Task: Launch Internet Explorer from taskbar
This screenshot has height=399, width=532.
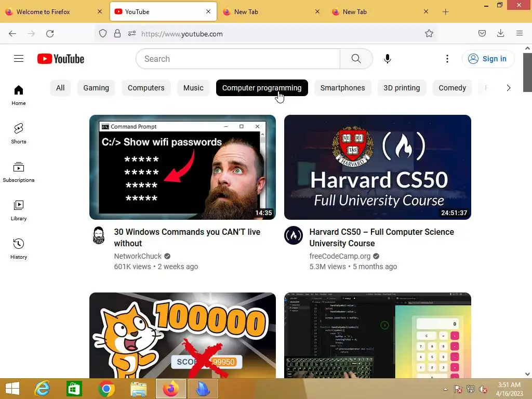Action: pos(42,389)
